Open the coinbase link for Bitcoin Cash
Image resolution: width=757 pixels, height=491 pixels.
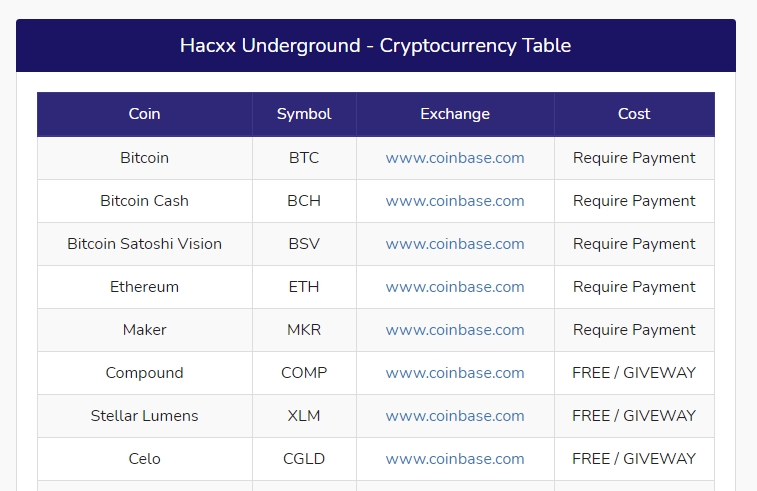point(455,201)
